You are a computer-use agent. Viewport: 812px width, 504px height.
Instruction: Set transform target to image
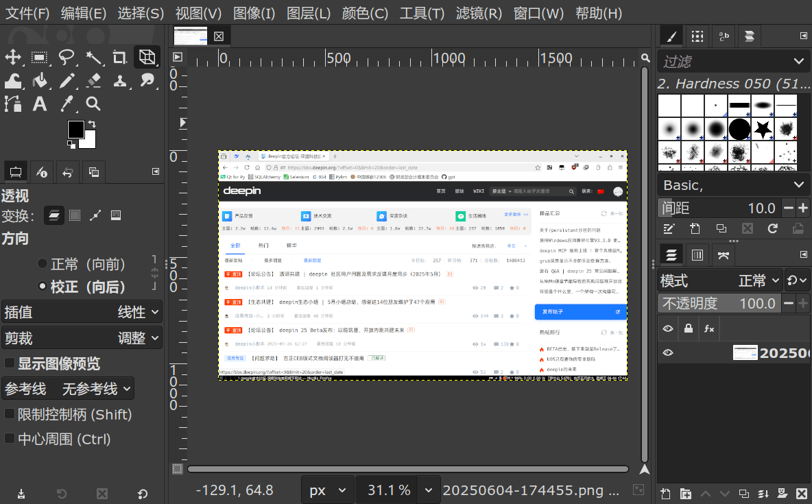tap(116, 215)
